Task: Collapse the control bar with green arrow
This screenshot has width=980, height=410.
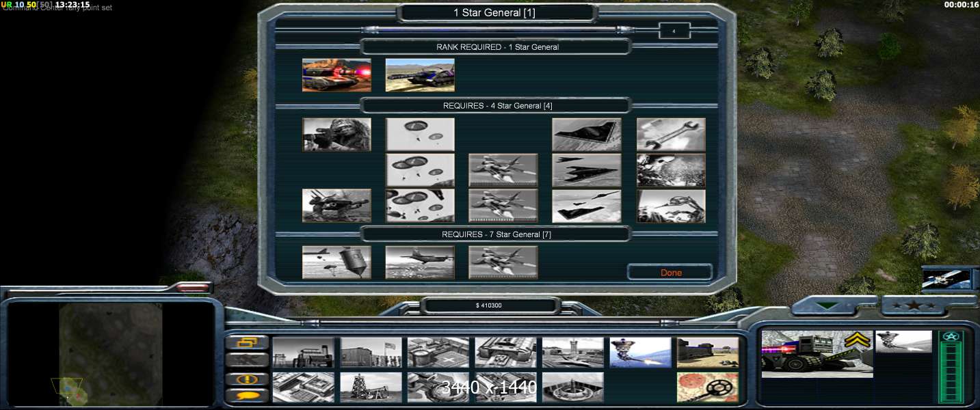Action: [x=827, y=305]
